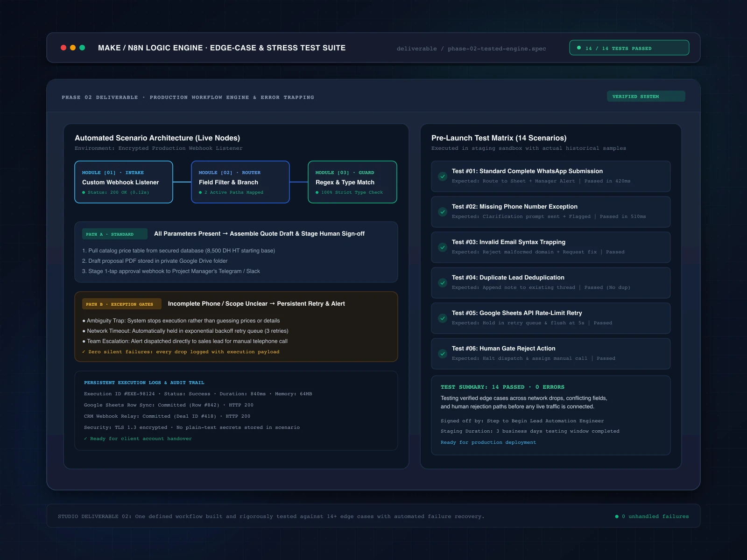This screenshot has height=560, width=747.
Task: Click the yellow window dot
Action: (73, 48)
